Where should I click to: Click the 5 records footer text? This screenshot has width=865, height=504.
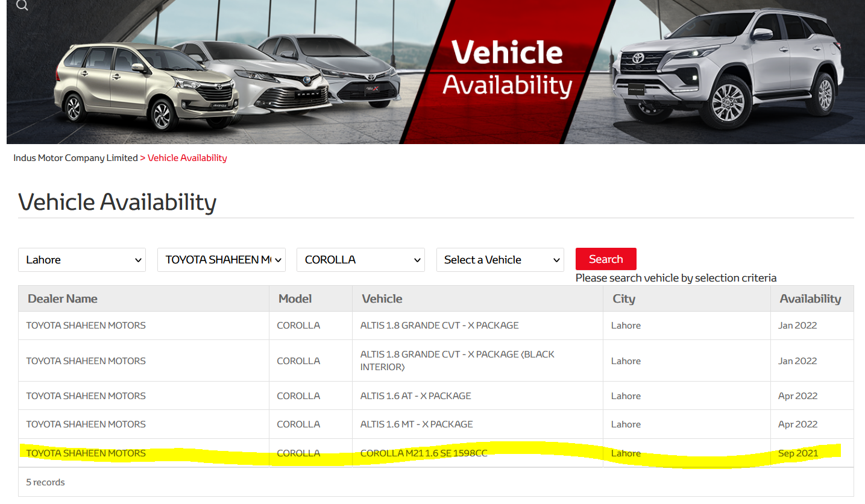[45, 482]
